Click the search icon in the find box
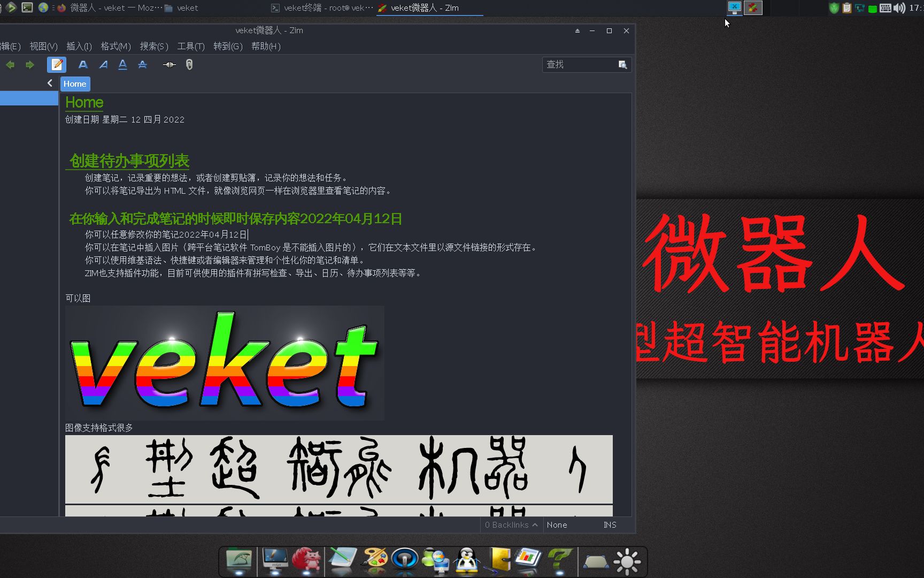Screen dimensions: 924x578 click(623, 65)
